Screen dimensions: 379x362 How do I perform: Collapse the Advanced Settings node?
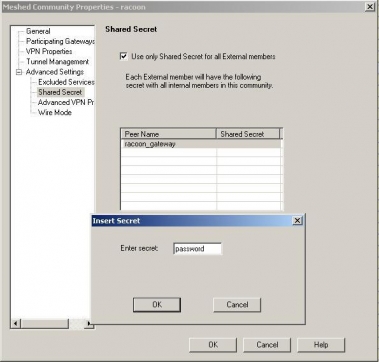pyautogui.click(x=19, y=72)
